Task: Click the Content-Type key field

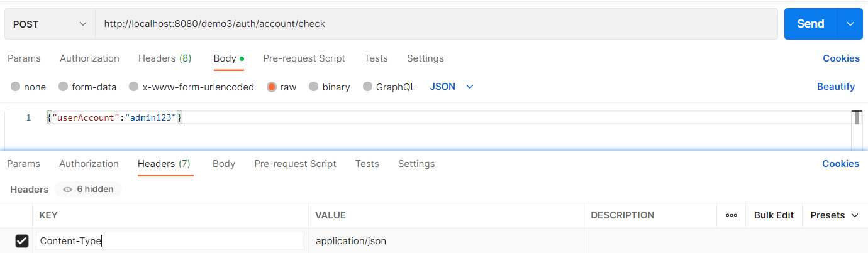Action: coord(170,241)
